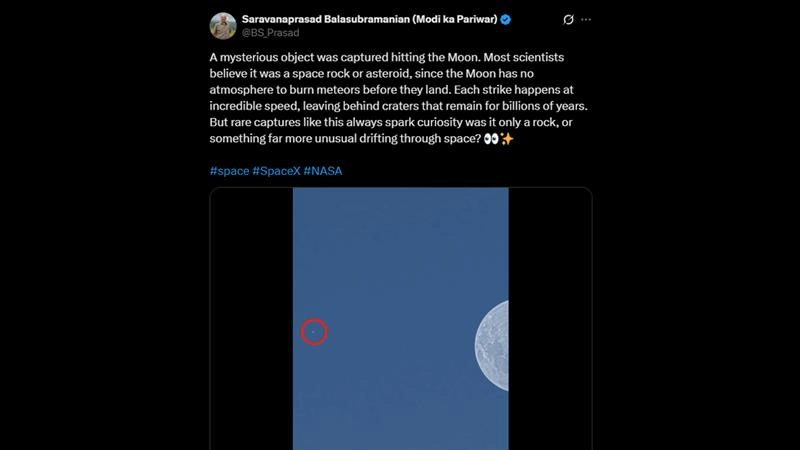
Task: Click the left black bar of video
Action: 251,320
